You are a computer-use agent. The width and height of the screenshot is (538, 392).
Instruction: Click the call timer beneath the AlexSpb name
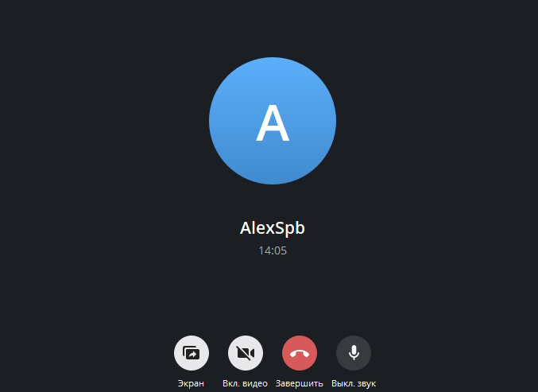(x=273, y=250)
